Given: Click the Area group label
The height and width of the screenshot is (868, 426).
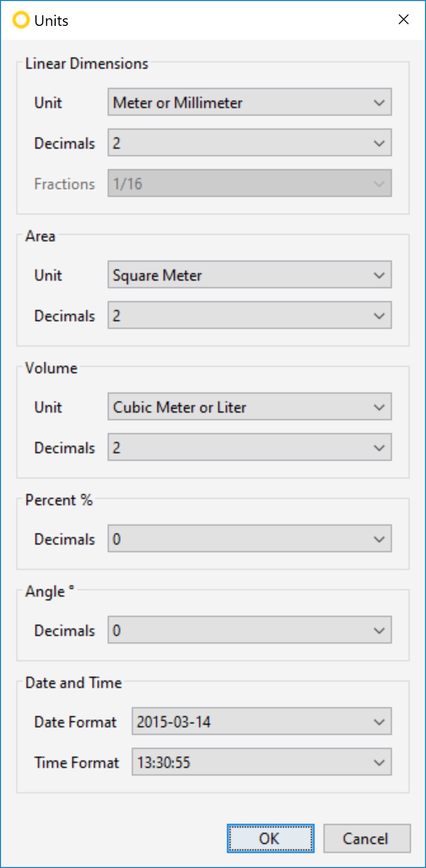Looking at the screenshot, I should [x=40, y=236].
